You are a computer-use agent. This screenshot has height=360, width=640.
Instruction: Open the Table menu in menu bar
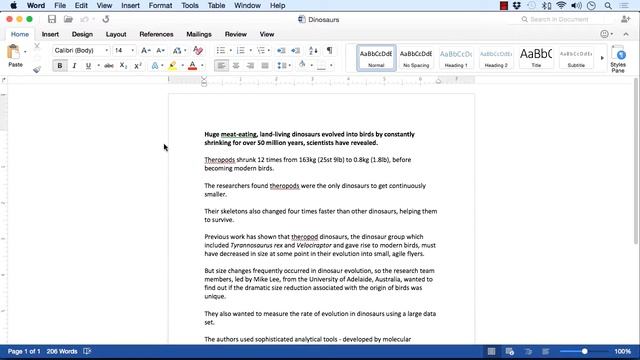pyautogui.click(x=216, y=6)
